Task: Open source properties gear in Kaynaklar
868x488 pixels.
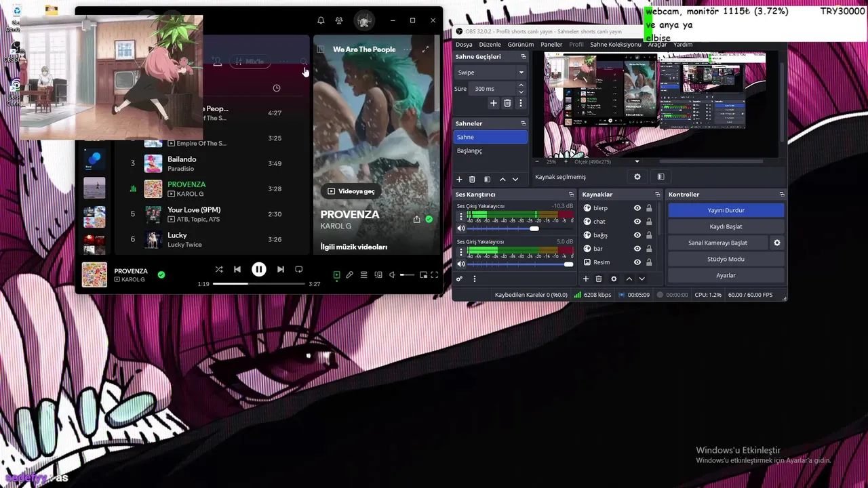Action: click(x=614, y=279)
